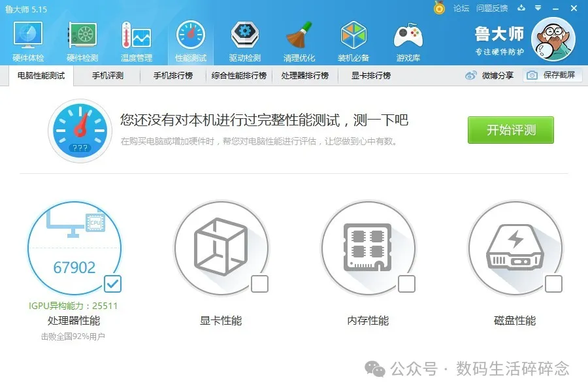Check the 显卡性能 checkbox
Image resolution: width=588 pixels, height=392 pixels.
259,284
